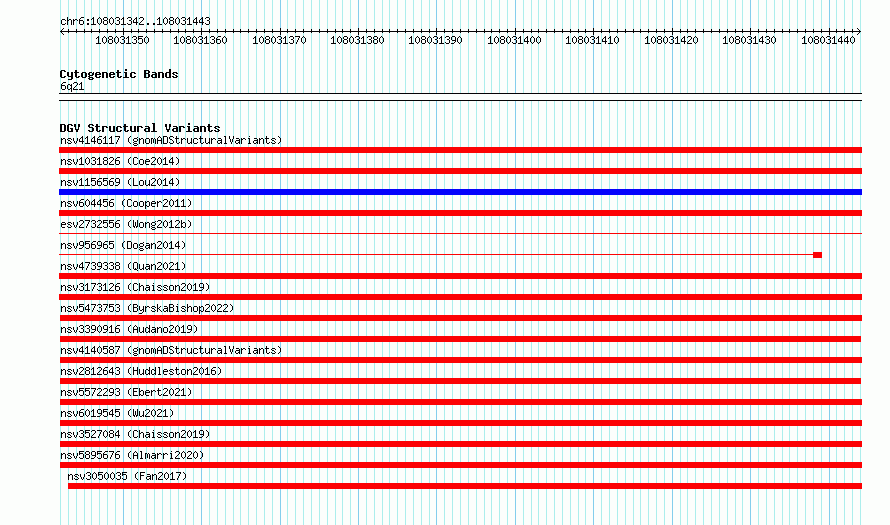890x525 pixels.
Task: Click ruler position 108031420
Action: (x=671, y=40)
